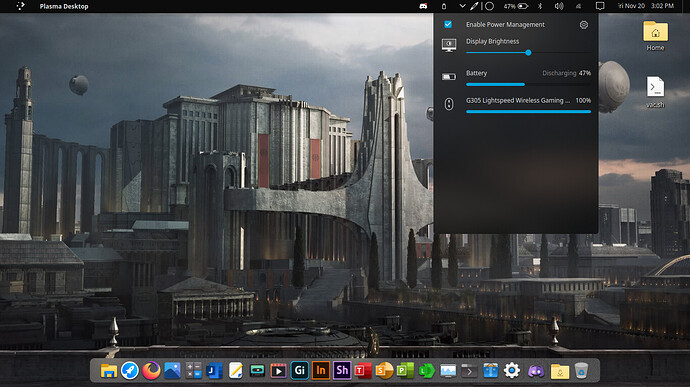Open the green L app in dock
The width and height of the screenshot is (690, 387).
point(426,371)
